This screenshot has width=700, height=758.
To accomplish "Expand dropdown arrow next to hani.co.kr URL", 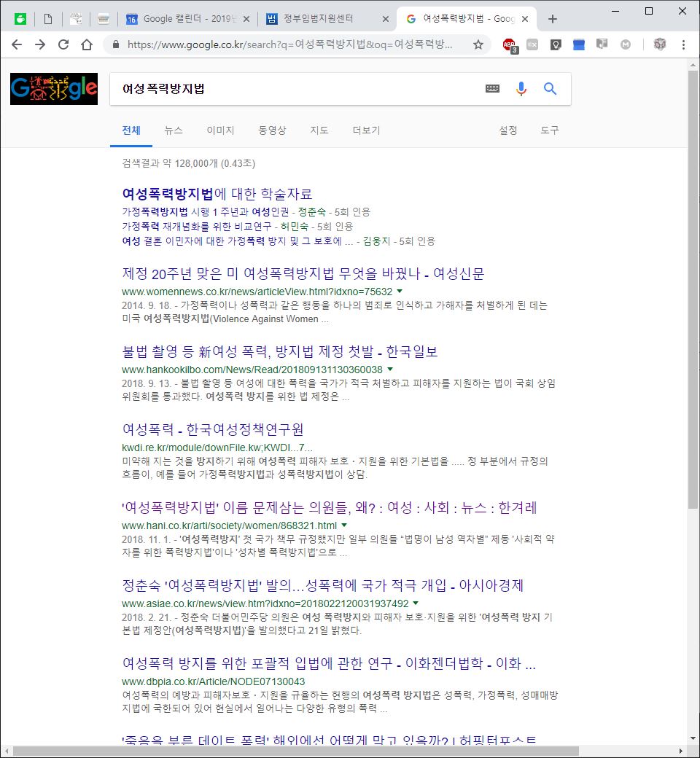I will click(344, 525).
